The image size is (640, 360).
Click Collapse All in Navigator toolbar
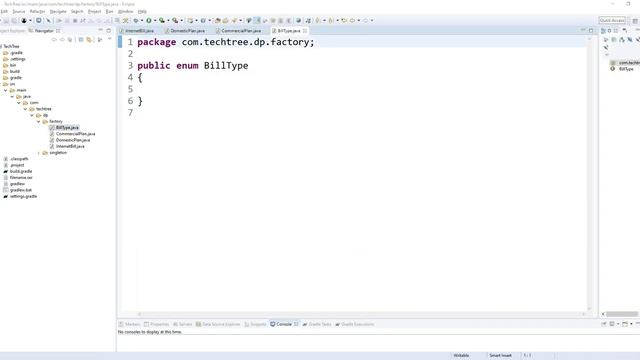pyautogui.click(x=81, y=40)
